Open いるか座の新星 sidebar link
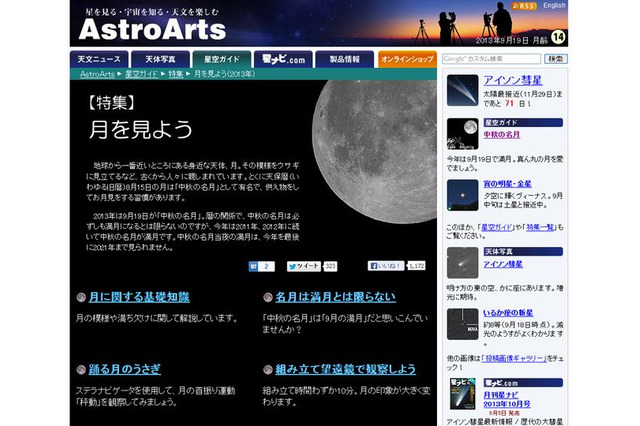This screenshot has width=640, height=426. pyautogui.click(x=508, y=313)
